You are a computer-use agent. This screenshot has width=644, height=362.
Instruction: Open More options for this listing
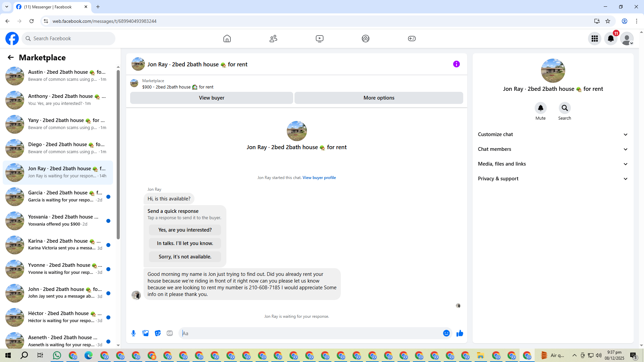[379, 98]
